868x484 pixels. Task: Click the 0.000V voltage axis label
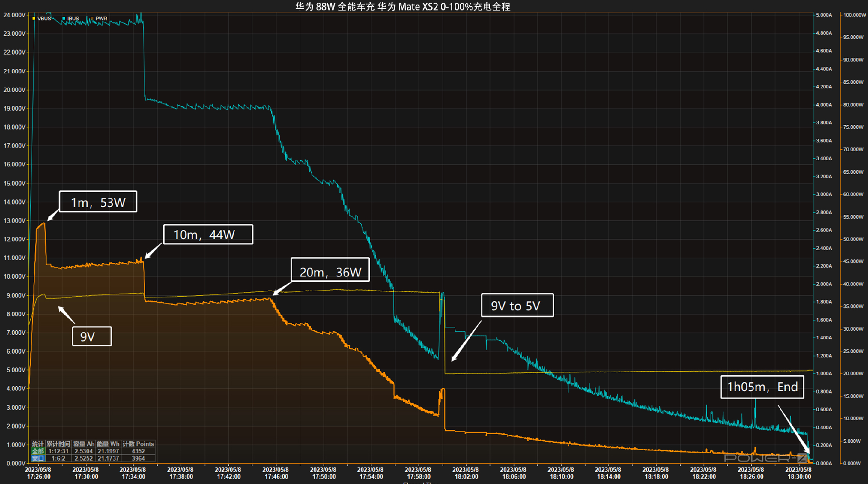tap(16, 463)
